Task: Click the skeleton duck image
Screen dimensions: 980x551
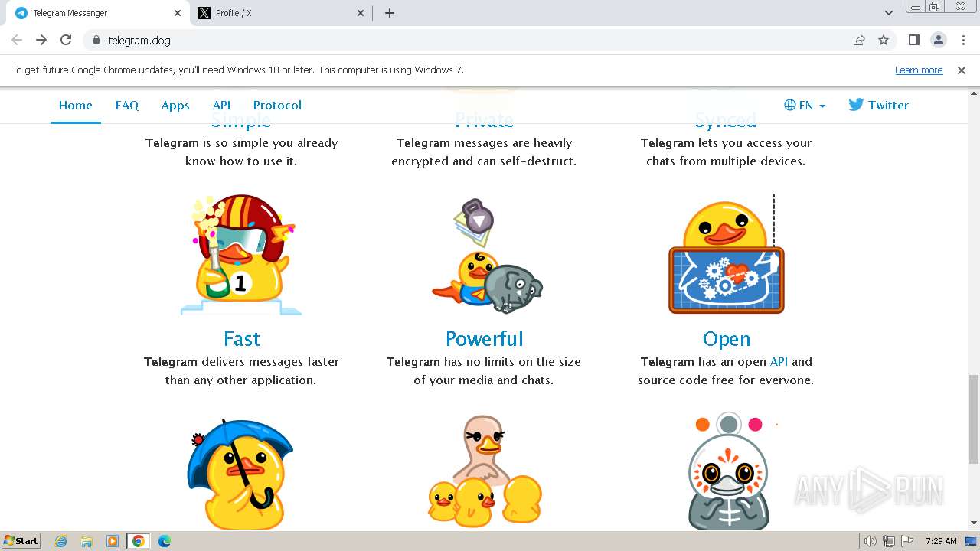Action: click(x=727, y=472)
